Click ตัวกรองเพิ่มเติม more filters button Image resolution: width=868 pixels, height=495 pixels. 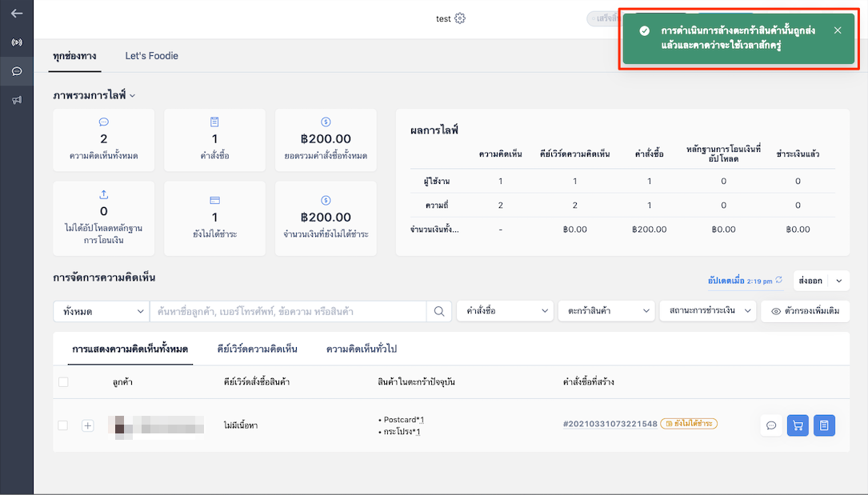[806, 311]
